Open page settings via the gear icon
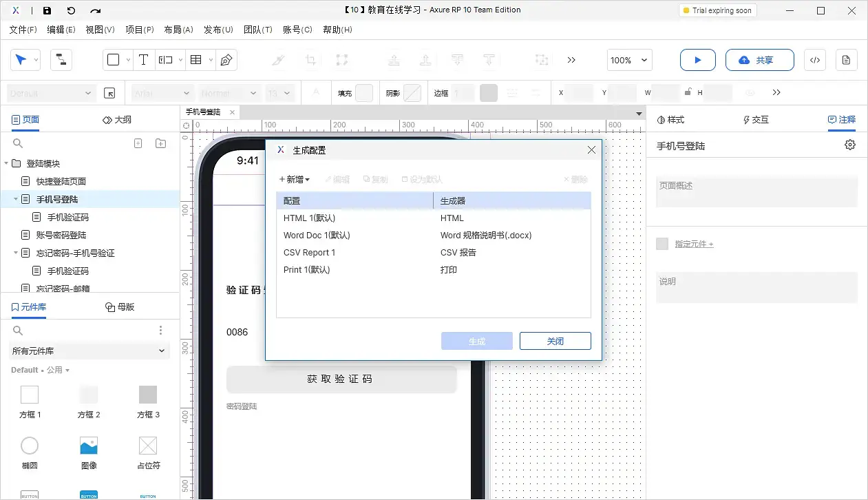This screenshot has width=868, height=500. click(x=849, y=145)
